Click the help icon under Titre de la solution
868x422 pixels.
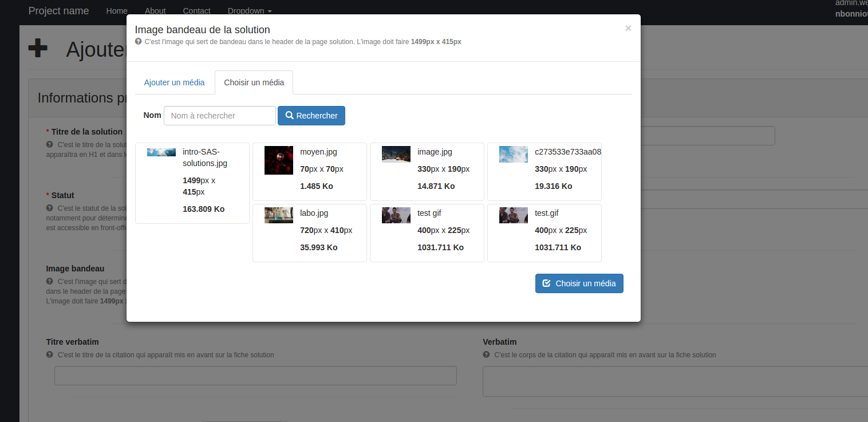[x=49, y=144]
